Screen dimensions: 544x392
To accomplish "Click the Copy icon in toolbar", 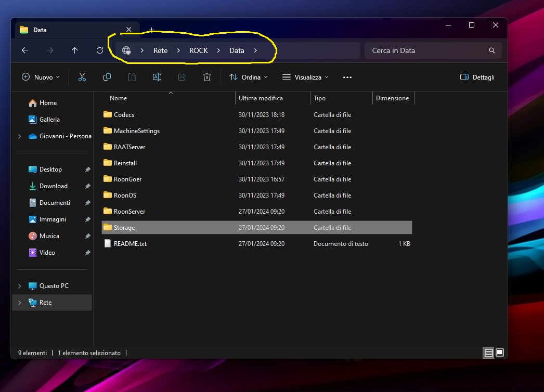I will 107,77.
